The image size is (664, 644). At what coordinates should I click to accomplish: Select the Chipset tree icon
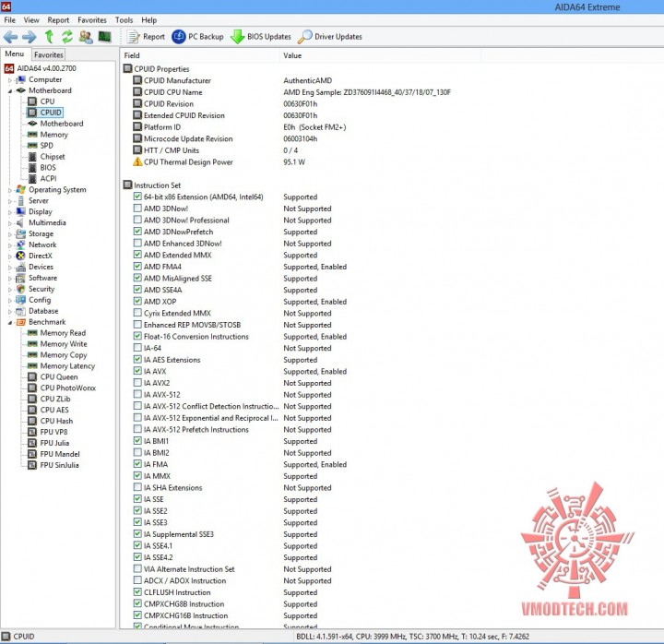32,156
